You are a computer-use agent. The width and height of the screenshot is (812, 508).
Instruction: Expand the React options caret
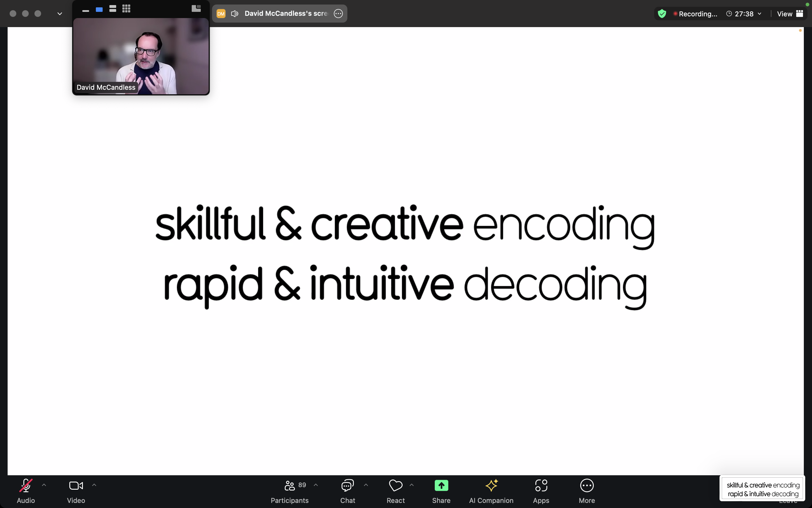tap(412, 485)
